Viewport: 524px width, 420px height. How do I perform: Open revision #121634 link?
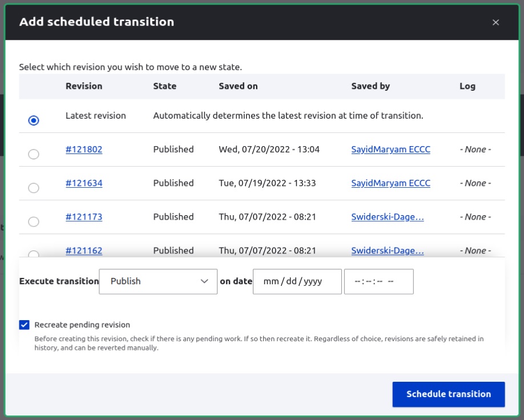point(84,183)
